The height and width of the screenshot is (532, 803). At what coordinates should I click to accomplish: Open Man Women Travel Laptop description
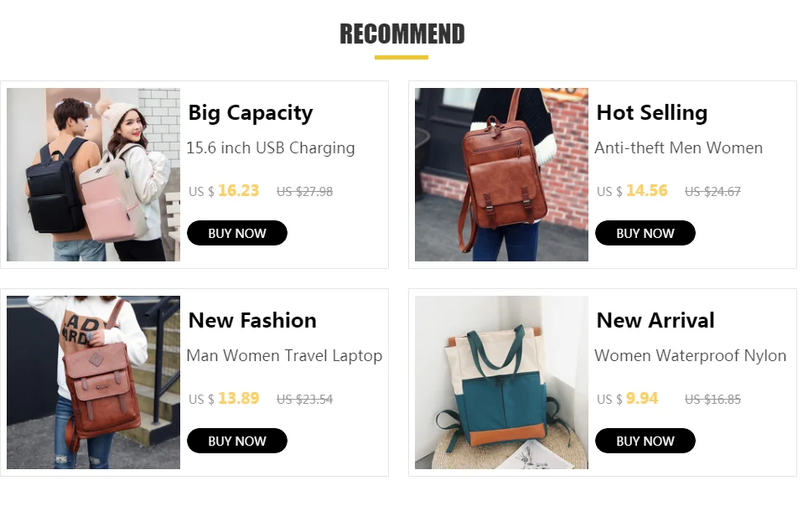coord(284,356)
